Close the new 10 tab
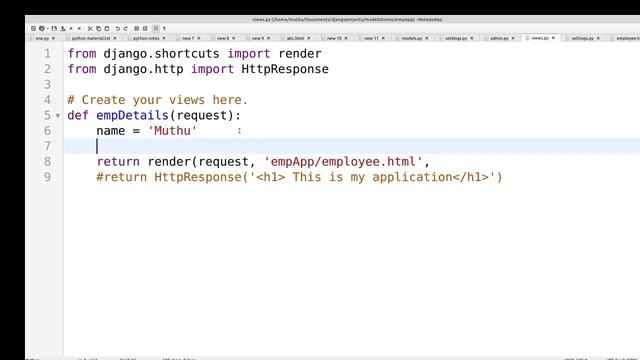 pyautogui.click(x=346, y=38)
